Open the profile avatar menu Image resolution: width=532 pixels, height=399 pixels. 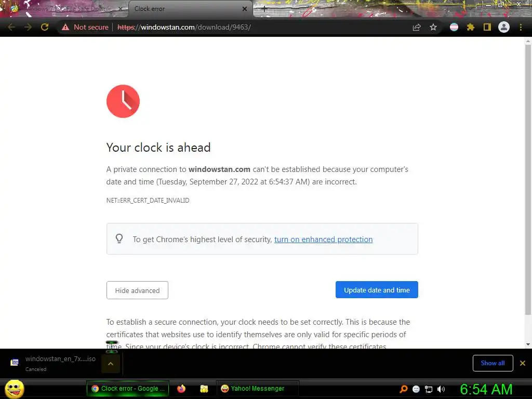pyautogui.click(x=504, y=27)
